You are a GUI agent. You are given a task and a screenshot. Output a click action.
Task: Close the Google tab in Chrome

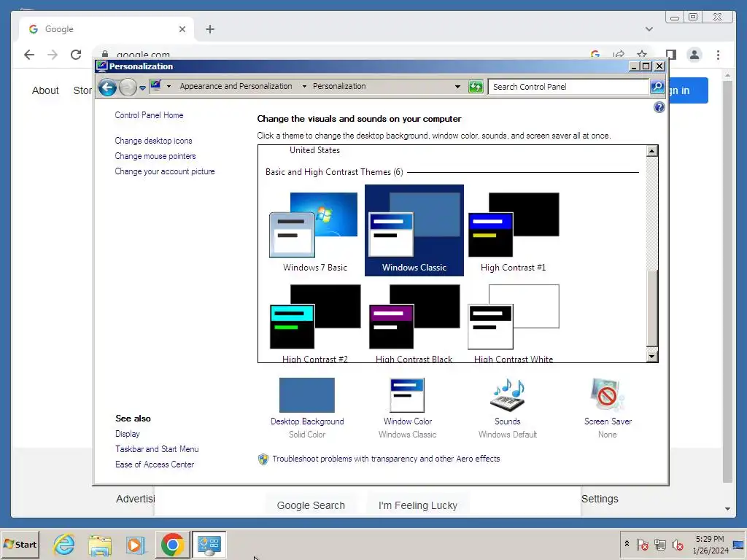click(x=182, y=29)
